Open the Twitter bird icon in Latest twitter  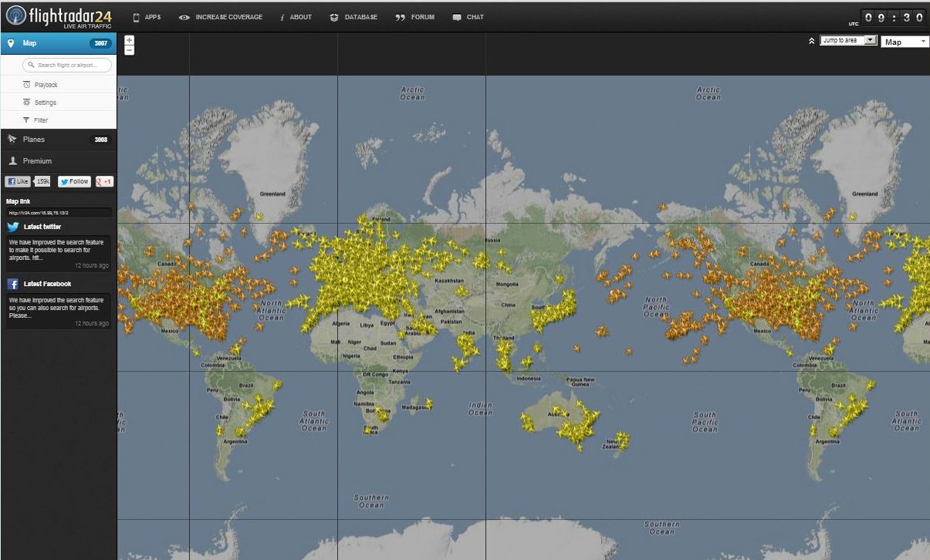[x=11, y=226]
